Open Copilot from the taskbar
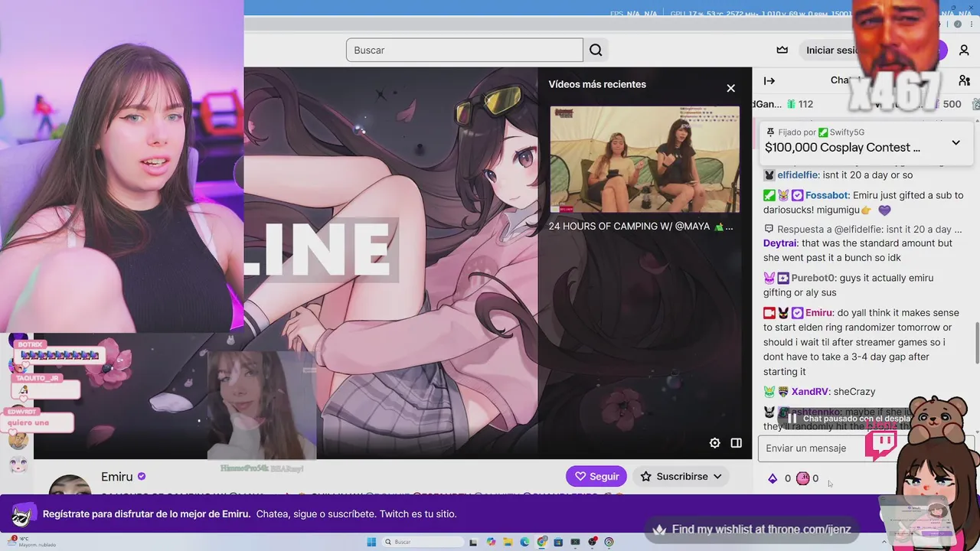Image resolution: width=980 pixels, height=551 pixels. tap(491, 542)
